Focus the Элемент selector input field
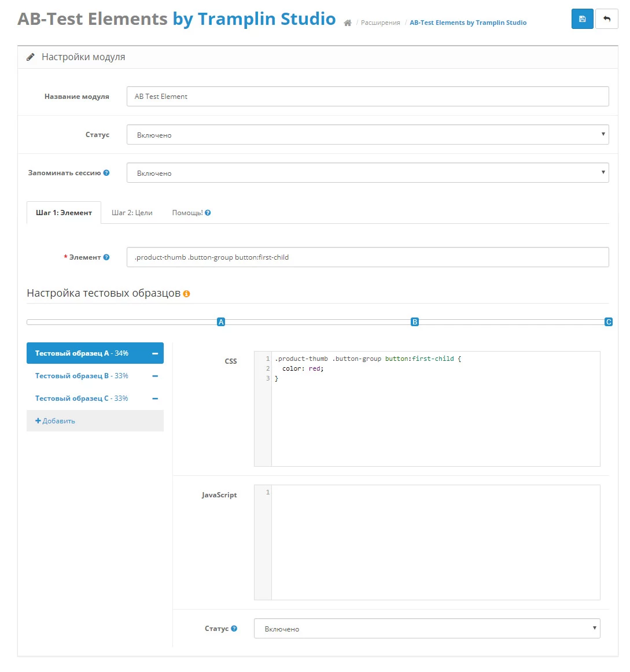This screenshot has height=672, width=630. (x=367, y=257)
